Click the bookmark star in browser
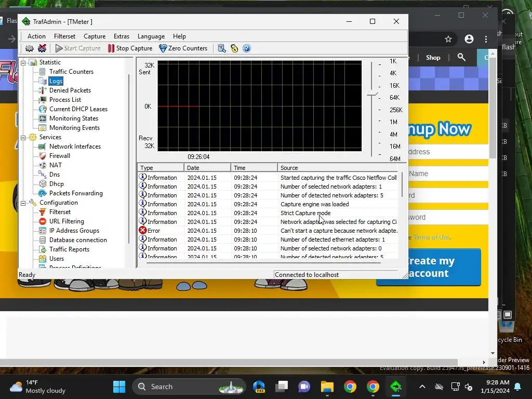Image resolution: width=532 pixels, height=399 pixels. [448, 39]
